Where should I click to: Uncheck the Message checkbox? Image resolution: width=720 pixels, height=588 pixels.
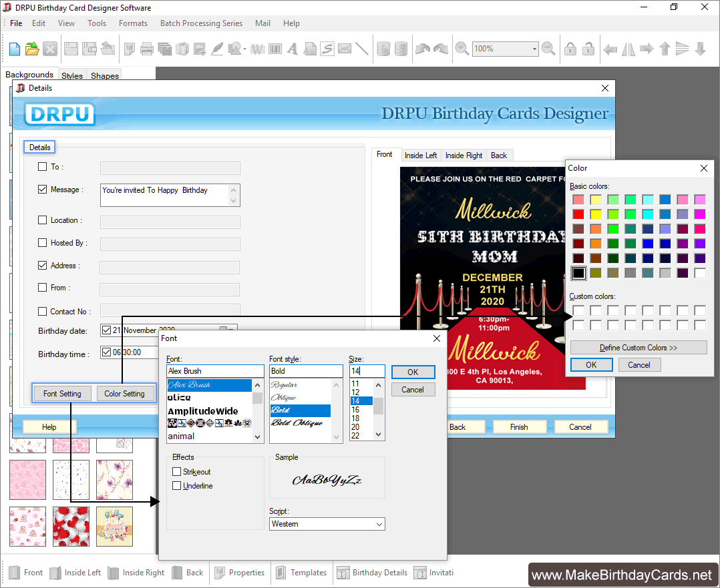tap(42, 189)
